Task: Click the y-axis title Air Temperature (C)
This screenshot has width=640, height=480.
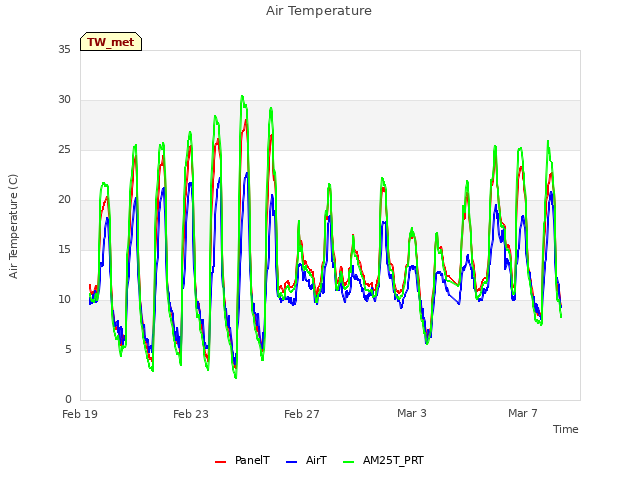Action: tap(13, 227)
